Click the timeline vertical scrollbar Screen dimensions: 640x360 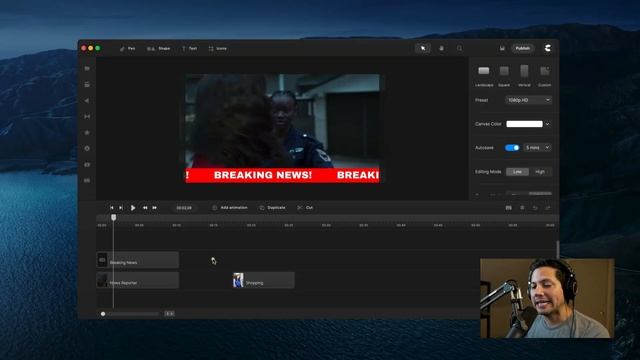pyautogui.click(x=558, y=249)
